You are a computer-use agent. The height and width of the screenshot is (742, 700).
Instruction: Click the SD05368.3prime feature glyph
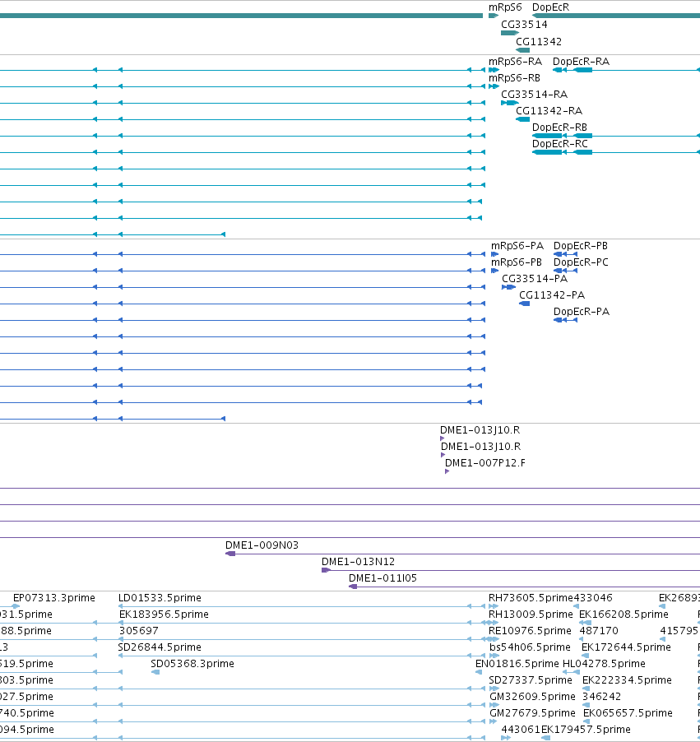[x=155, y=672]
